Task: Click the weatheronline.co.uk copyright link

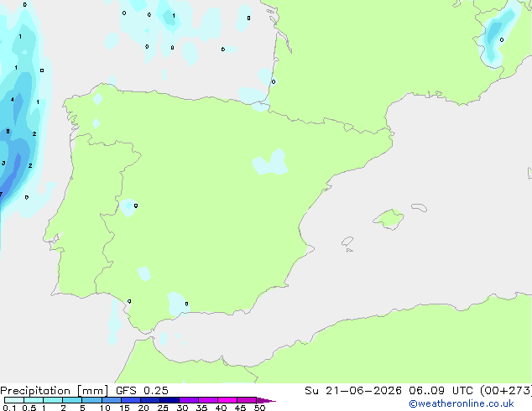Action: (x=462, y=403)
